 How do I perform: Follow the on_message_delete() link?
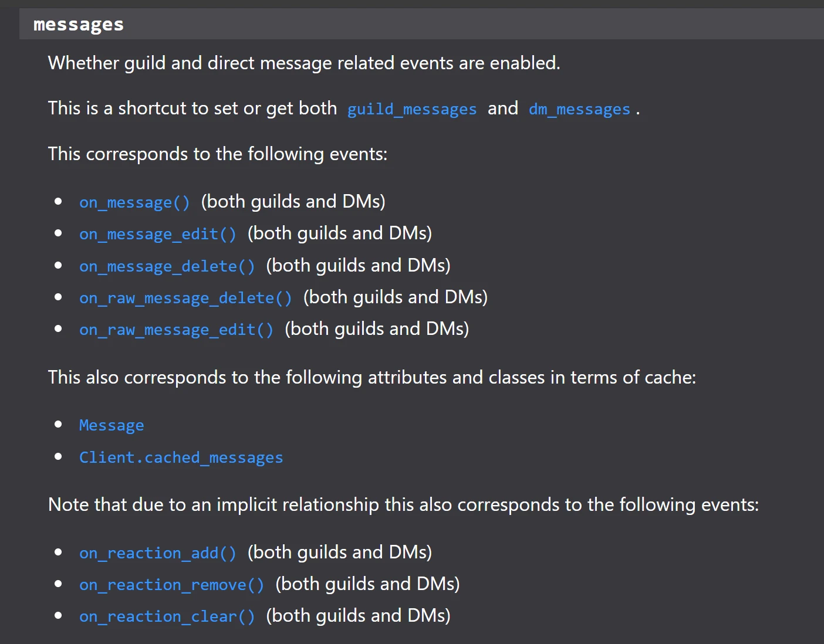[x=167, y=266]
